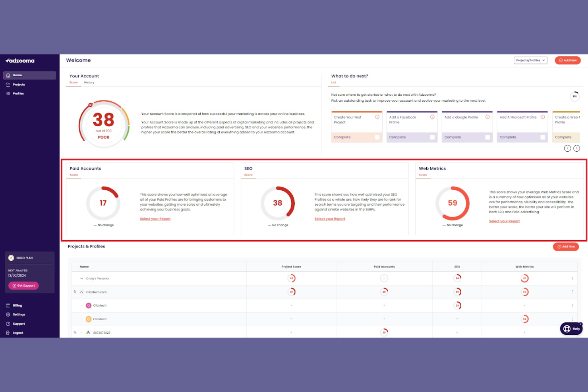Open the Projects section in the sidebar
Screen dimensions: 588x392
[x=18, y=84]
